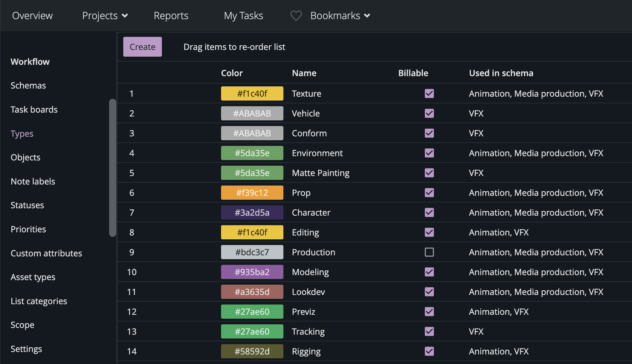Switch to the Overview tab
632x364 pixels.
[x=32, y=16]
